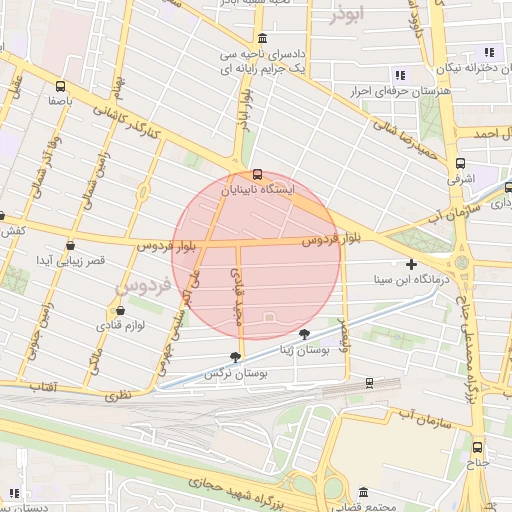Click the فردوس neighborhood label
This screenshot has height=512, width=512.
click(x=143, y=286)
